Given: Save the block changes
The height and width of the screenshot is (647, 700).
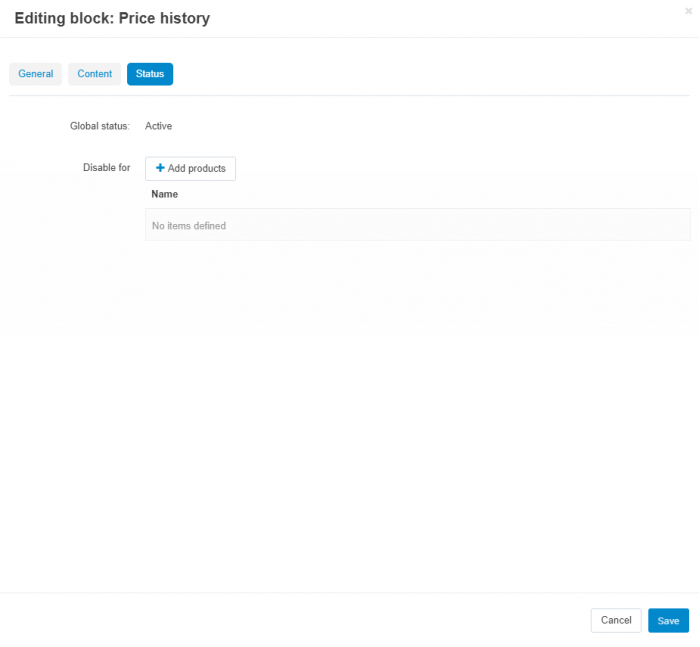Looking at the screenshot, I should point(668,621).
